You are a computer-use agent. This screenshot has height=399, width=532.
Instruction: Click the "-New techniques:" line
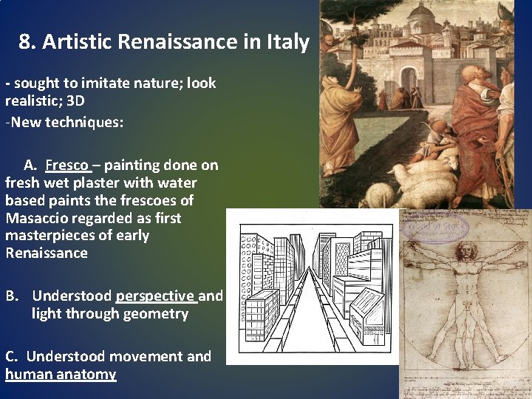click(x=64, y=122)
